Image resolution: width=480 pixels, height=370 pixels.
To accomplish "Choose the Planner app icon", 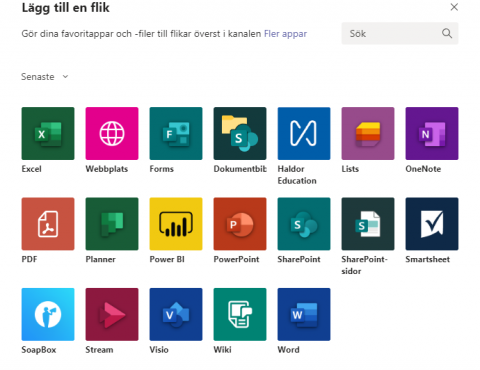I will [x=112, y=224].
